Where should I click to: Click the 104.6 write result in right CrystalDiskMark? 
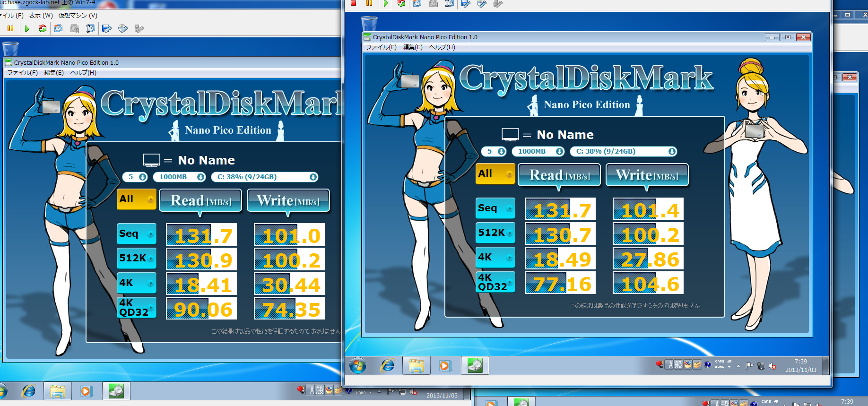click(648, 283)
